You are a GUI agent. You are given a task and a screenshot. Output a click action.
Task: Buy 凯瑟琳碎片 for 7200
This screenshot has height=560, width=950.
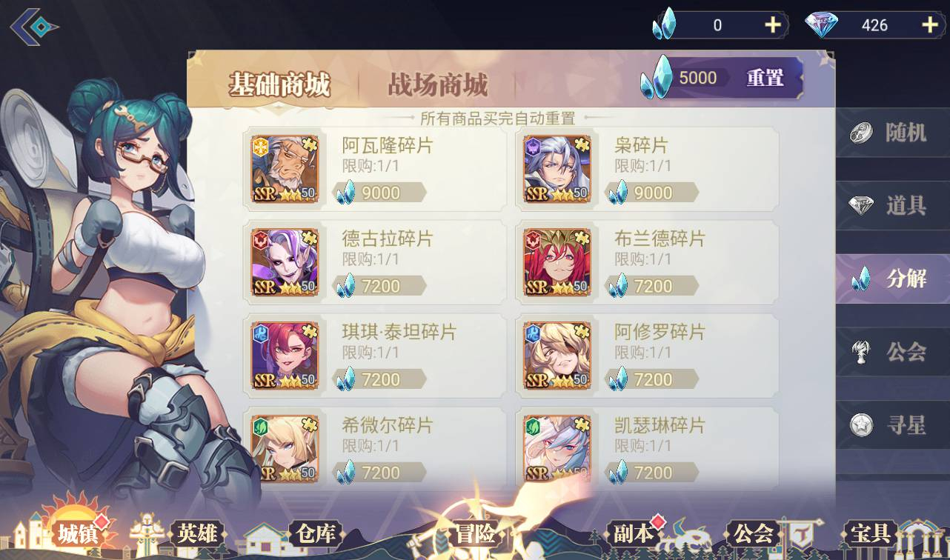652,473
